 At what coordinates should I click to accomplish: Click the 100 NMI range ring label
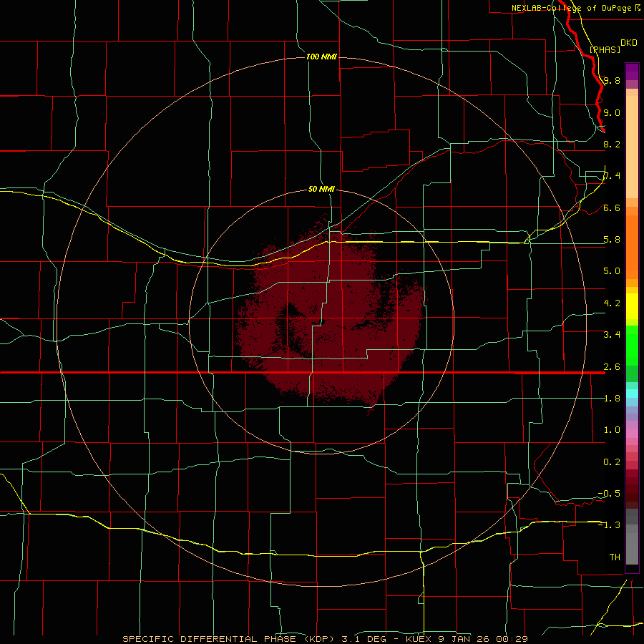point(321,57)
